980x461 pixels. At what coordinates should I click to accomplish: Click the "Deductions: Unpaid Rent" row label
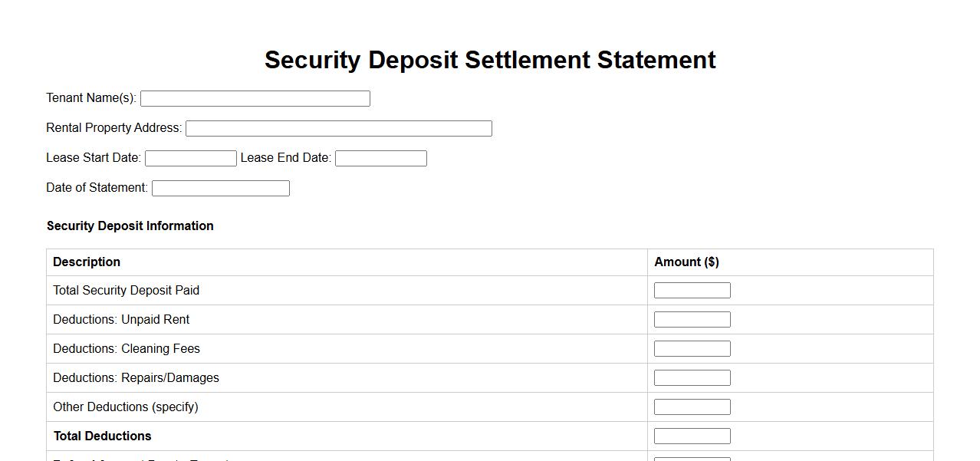click(121, 320)
